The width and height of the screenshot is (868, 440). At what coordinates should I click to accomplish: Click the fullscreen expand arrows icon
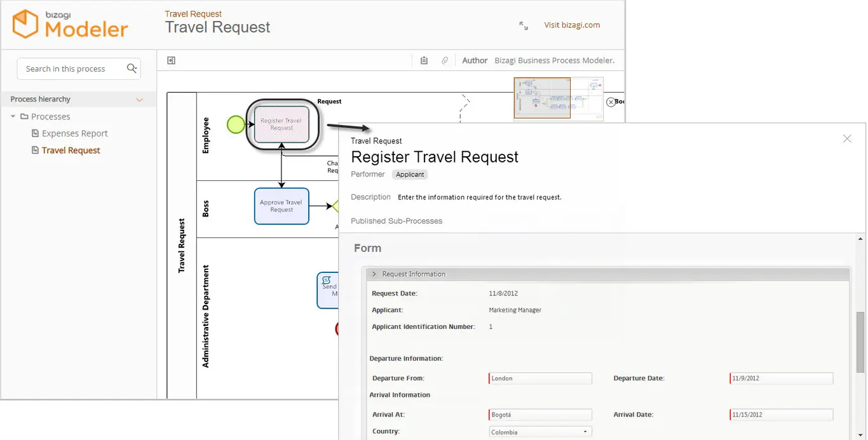pos(524,25)
